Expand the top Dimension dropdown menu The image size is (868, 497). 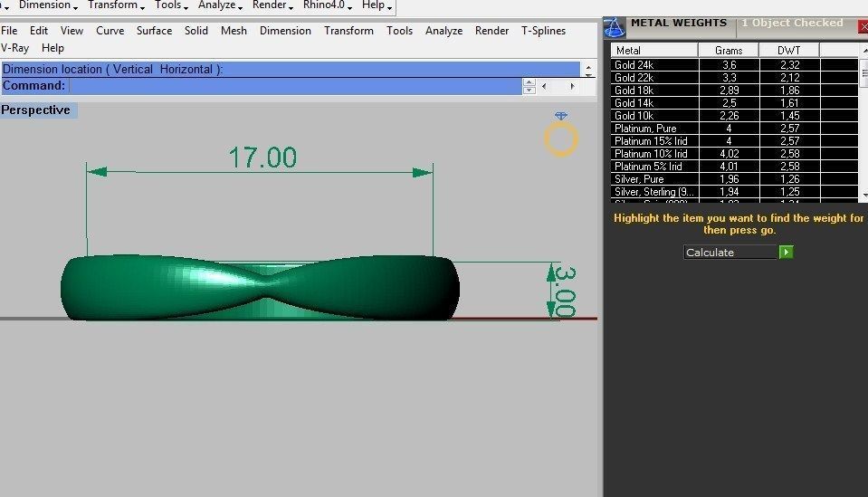pos(48,5)
